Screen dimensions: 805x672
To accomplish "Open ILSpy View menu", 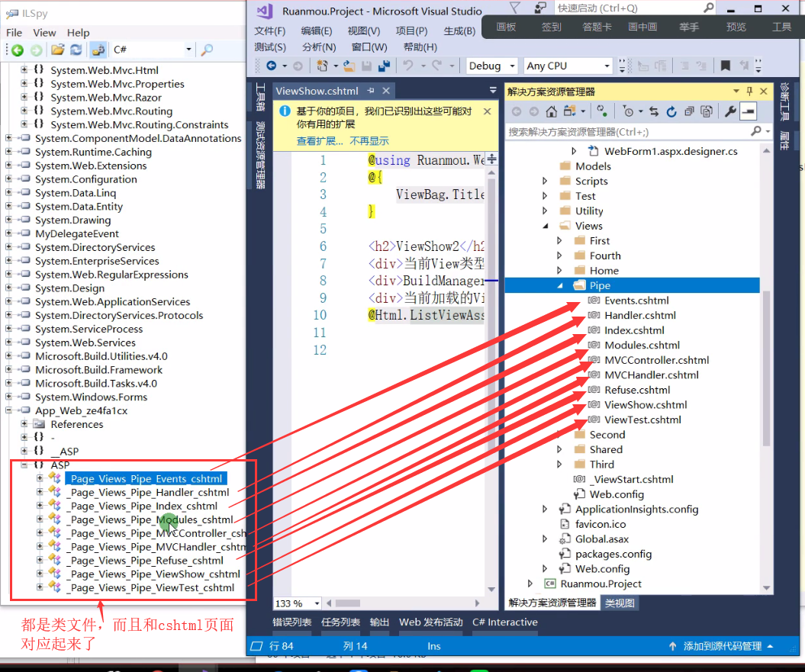I will (44, 32).
